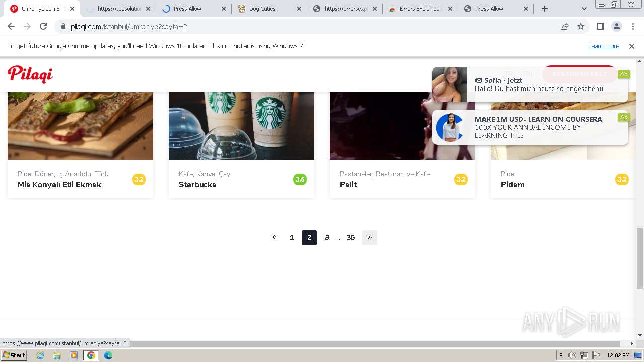Click the vertical page scrollbar
Screen dimensions: 644x362
tap(640, 258)
